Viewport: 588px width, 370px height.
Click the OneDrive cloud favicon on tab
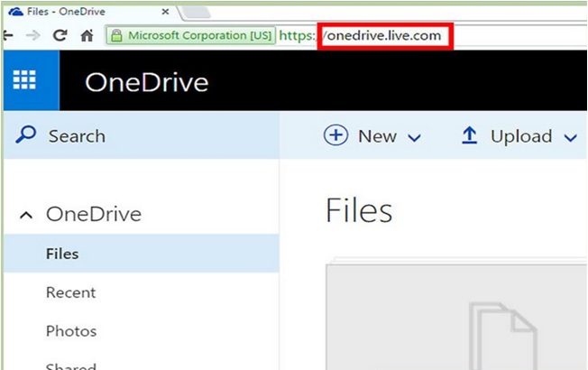[x=15, y=12]
